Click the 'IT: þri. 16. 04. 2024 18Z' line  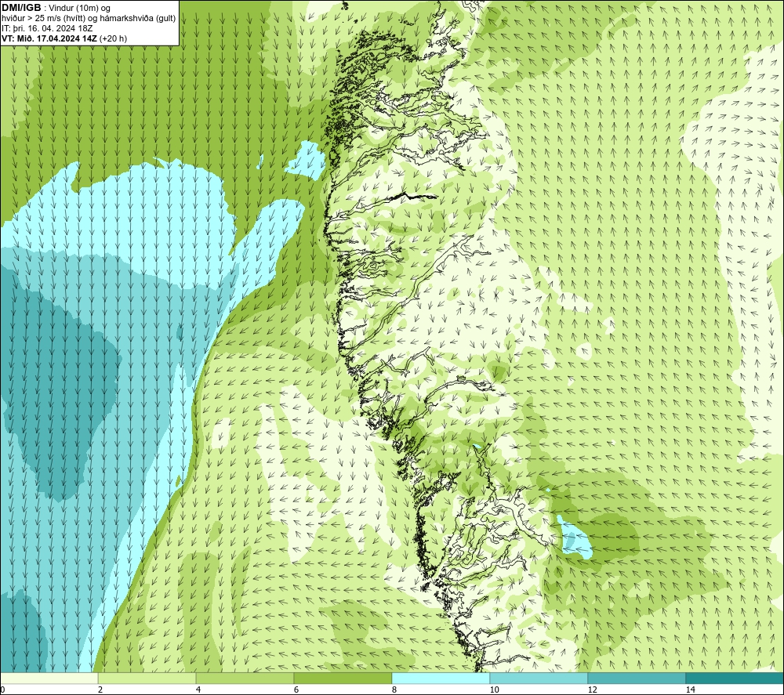click(47, 28)
